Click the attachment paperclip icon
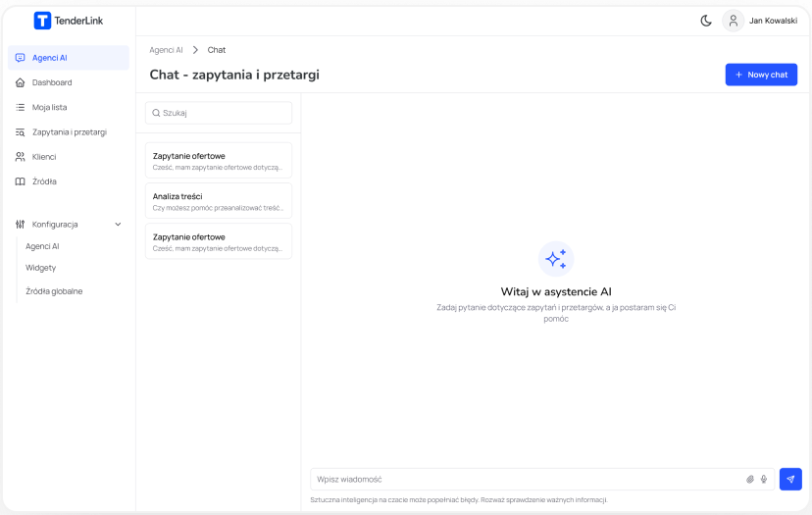The width and height of the screenshot is (812, 515). (750, 480)
